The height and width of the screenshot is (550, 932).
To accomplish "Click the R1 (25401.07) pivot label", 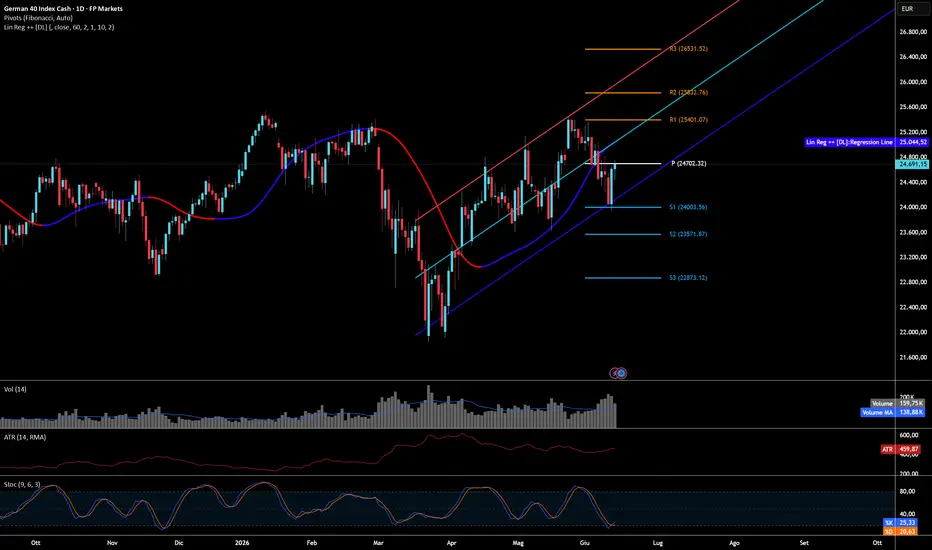I will pos(688,120).
